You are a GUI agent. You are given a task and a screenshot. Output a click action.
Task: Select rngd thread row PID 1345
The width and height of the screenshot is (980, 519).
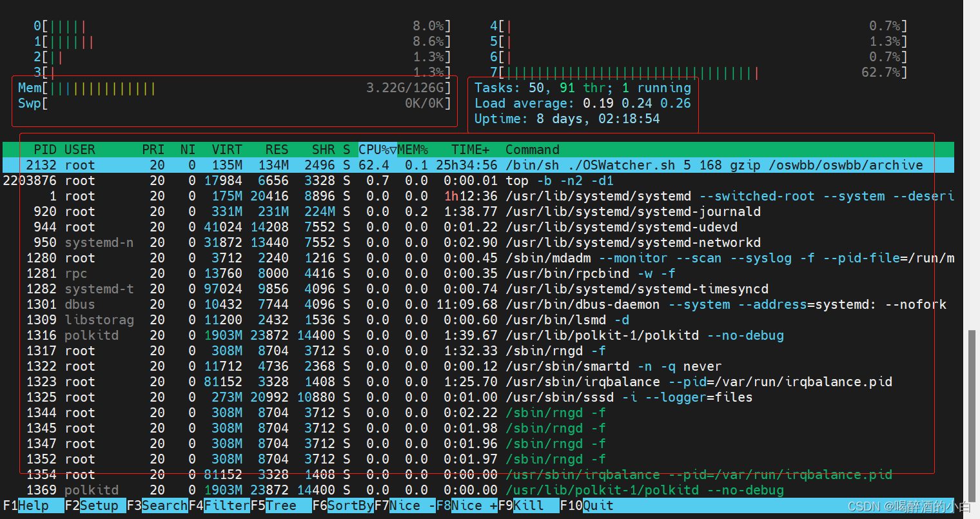tap(478, 428)
